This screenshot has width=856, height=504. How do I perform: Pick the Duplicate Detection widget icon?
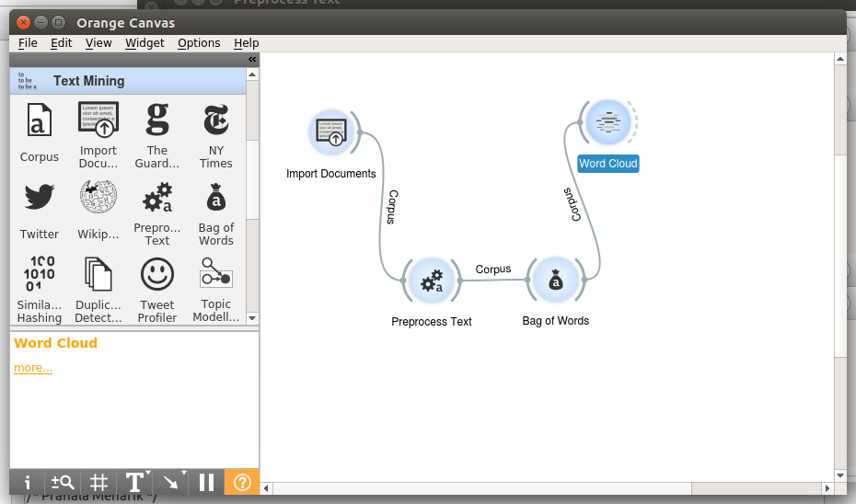click(x=98, y=274)
